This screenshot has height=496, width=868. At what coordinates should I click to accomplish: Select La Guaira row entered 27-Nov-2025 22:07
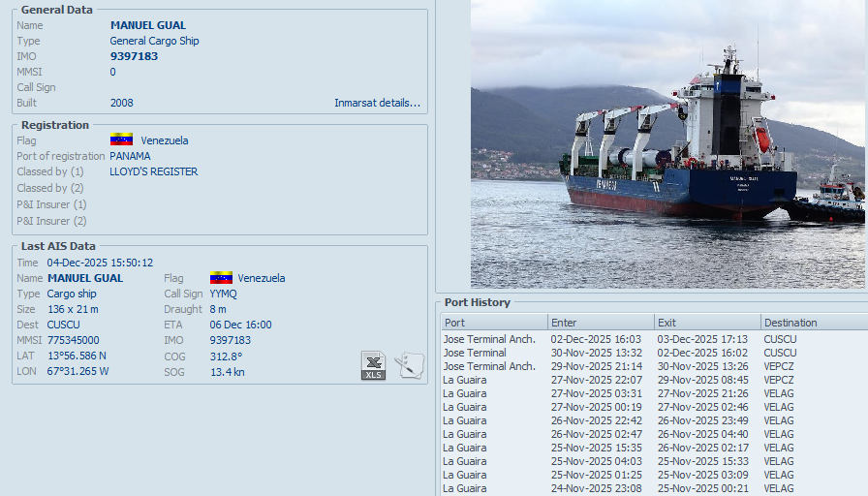coord(654,380)
